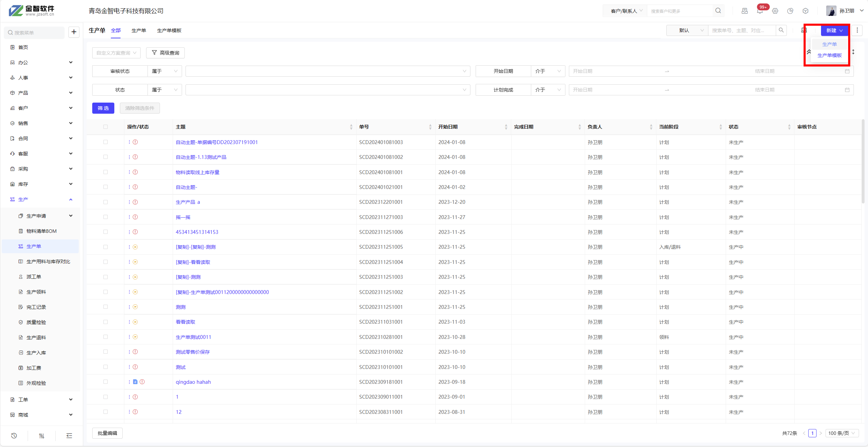Select checkbox for 看看读取 row
The height and width of the screenshot is (447, 868).
click(x=106, y=322)
